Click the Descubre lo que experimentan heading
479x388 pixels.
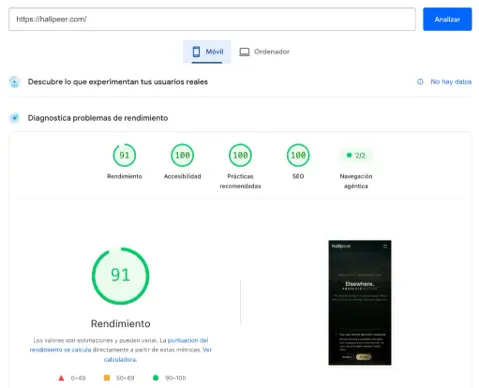pyautogui.click(x=118, y=82)
